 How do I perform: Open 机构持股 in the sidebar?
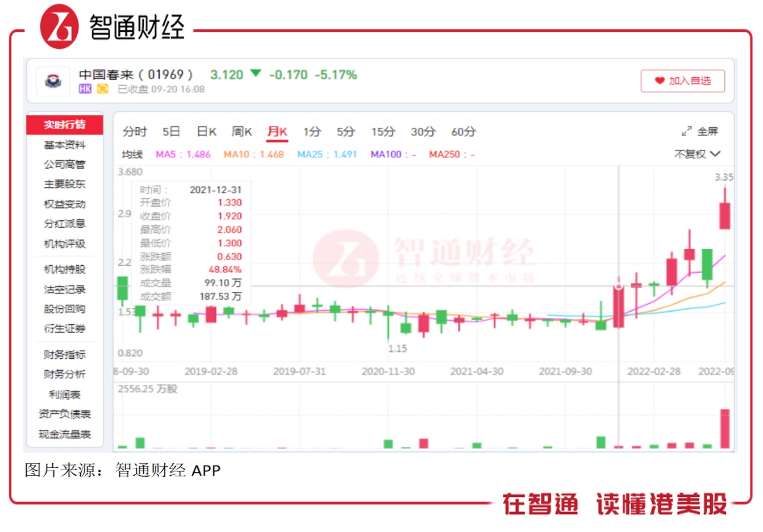[65, 270]
